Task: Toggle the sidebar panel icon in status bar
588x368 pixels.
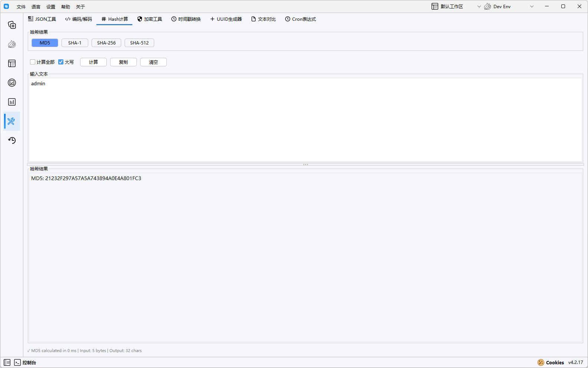Action: (7, 362)
